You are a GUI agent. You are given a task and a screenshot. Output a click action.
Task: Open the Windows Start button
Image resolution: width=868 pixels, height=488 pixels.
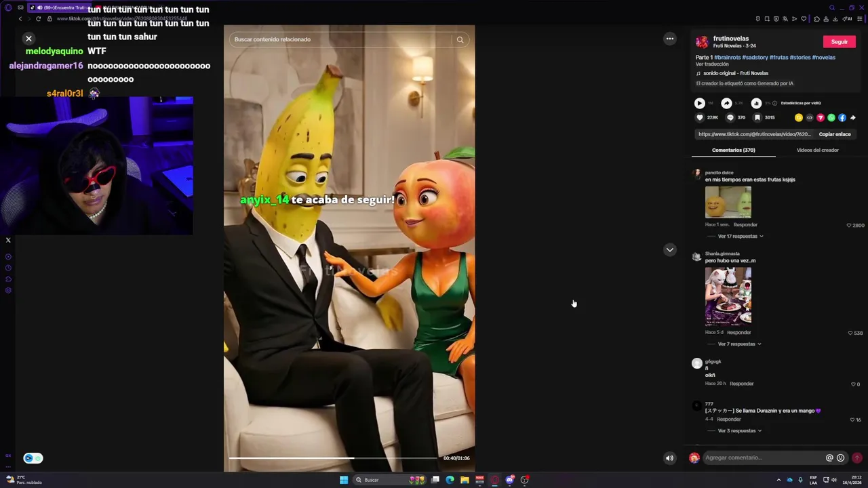click(x=344, y=480)
